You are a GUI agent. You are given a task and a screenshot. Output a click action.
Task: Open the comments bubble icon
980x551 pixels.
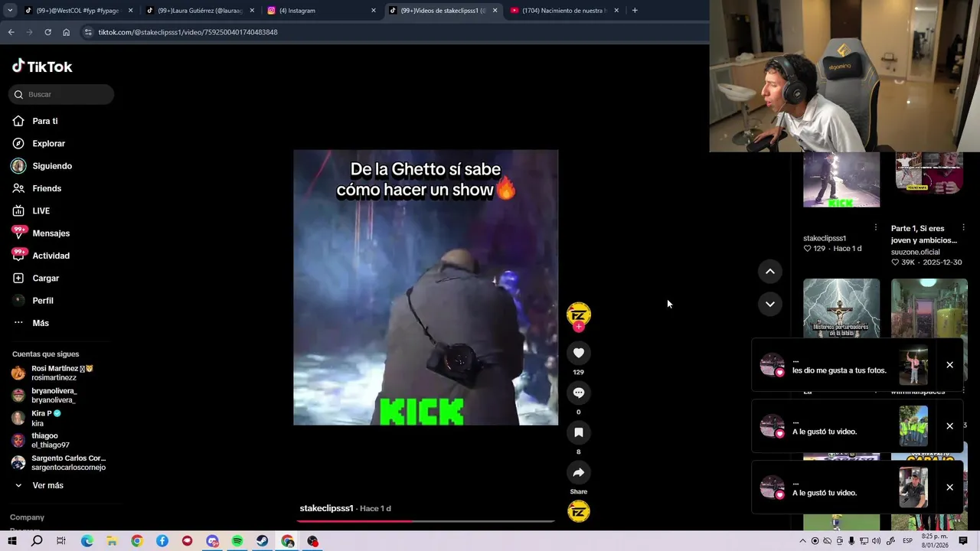[x=578, y=393]
